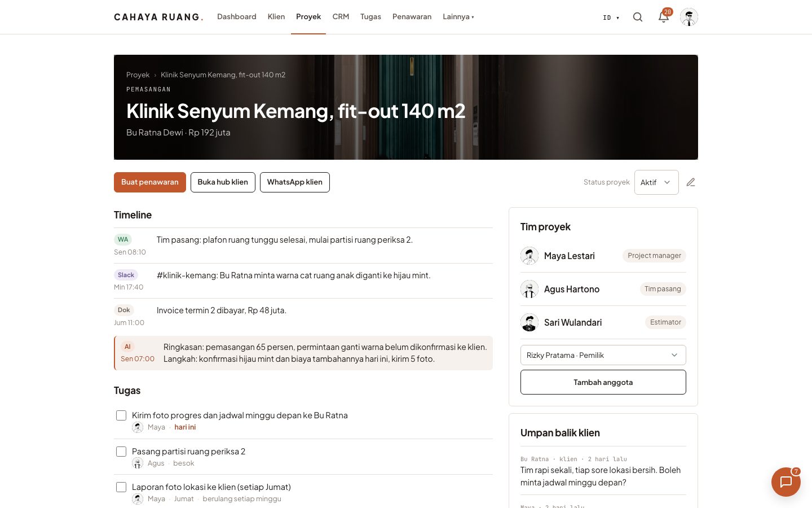Open notifications bell with 20 badge
This screenshot has height=508, width=812.
click(664, 17)
